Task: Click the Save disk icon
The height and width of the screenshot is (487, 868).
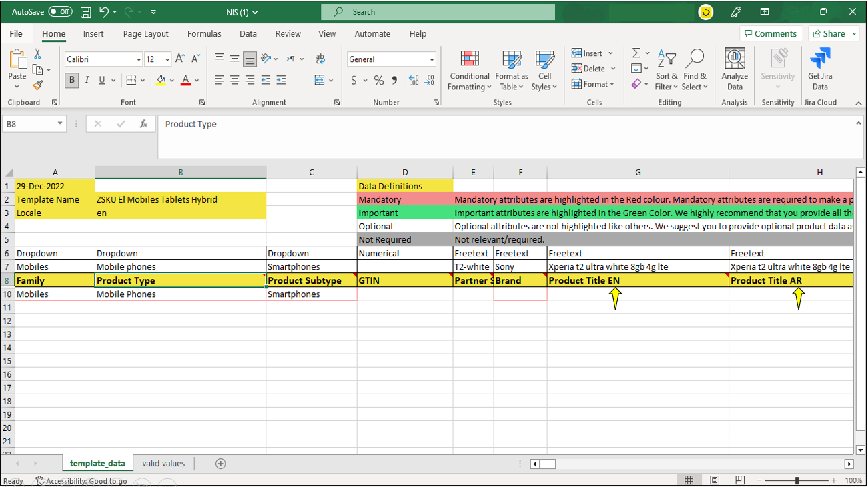Action: tap(85, 12)
